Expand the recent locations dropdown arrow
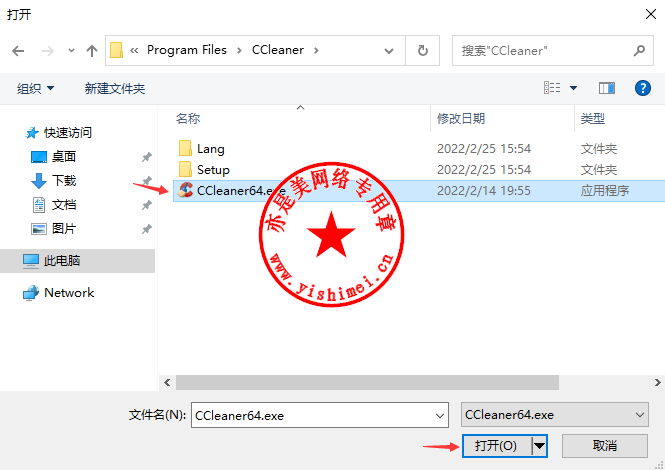 click(x=71, y=51)
